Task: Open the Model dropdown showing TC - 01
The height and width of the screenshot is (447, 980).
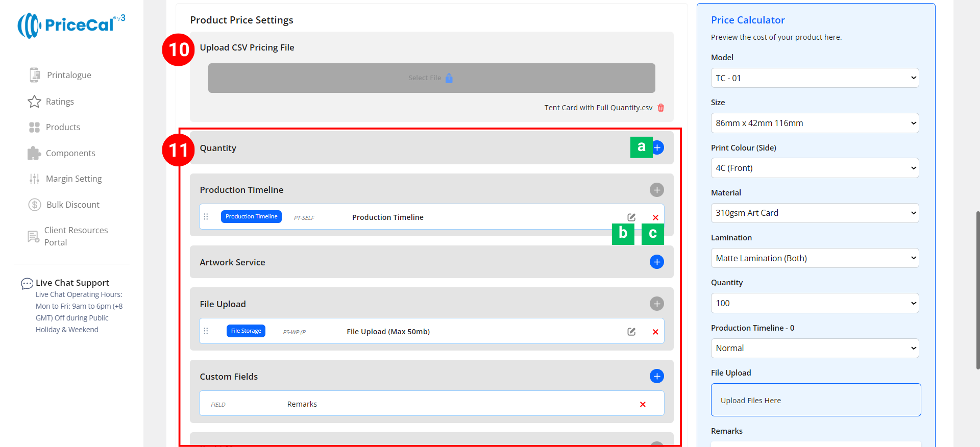Action: pos(815,78)
